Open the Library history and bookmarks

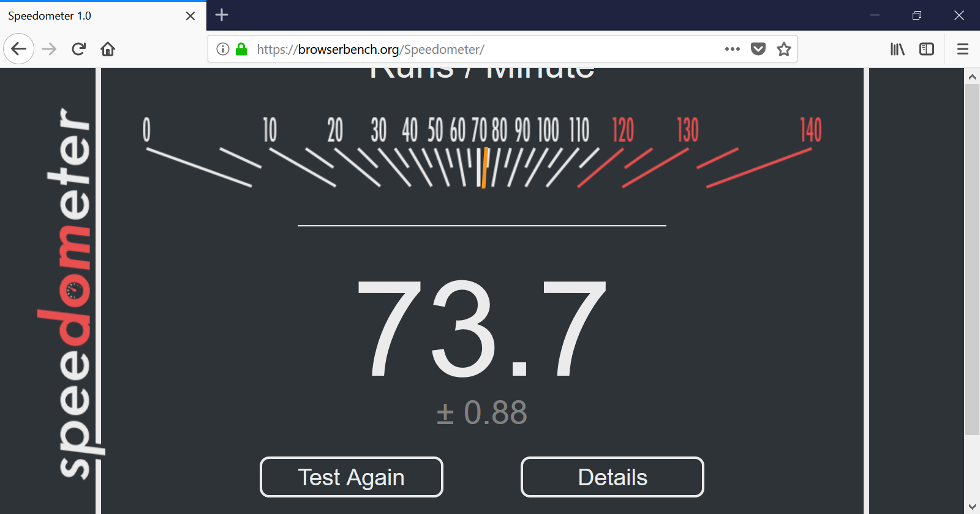coord(897,49)
